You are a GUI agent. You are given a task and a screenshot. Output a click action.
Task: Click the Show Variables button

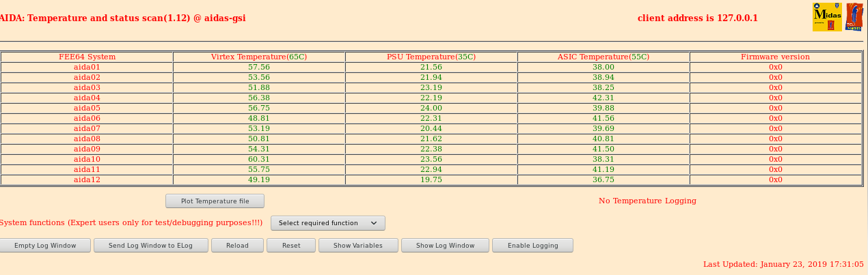(358, 246)
